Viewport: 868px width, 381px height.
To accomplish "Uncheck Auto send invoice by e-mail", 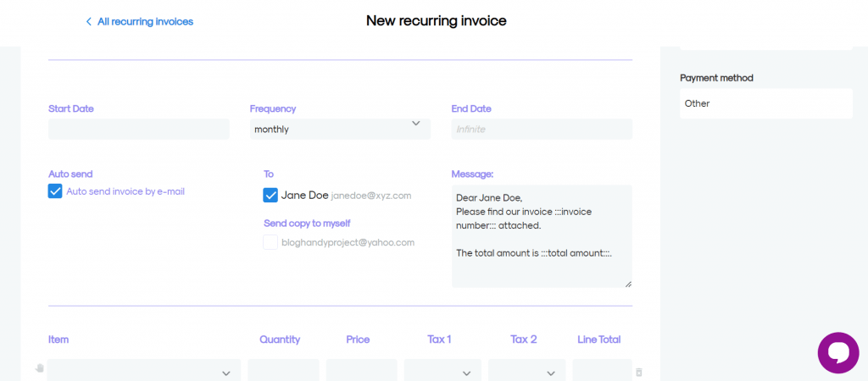I will click(55, 191).
